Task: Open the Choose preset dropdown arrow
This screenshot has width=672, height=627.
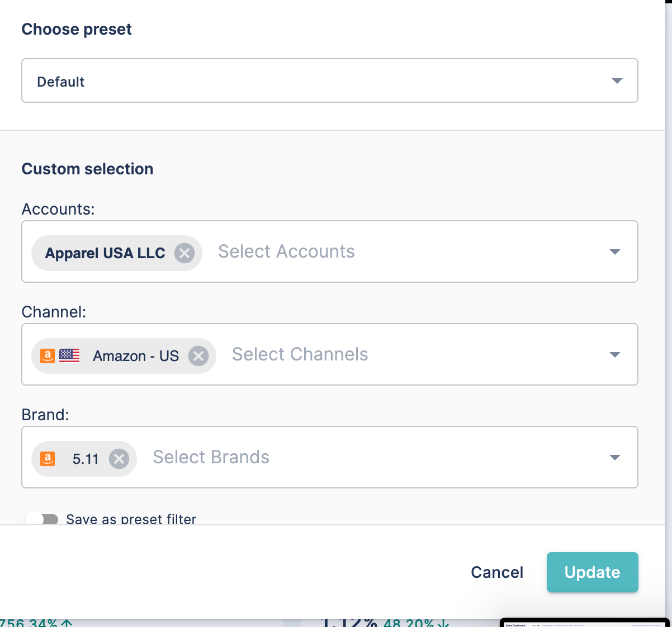Action: 617,81
